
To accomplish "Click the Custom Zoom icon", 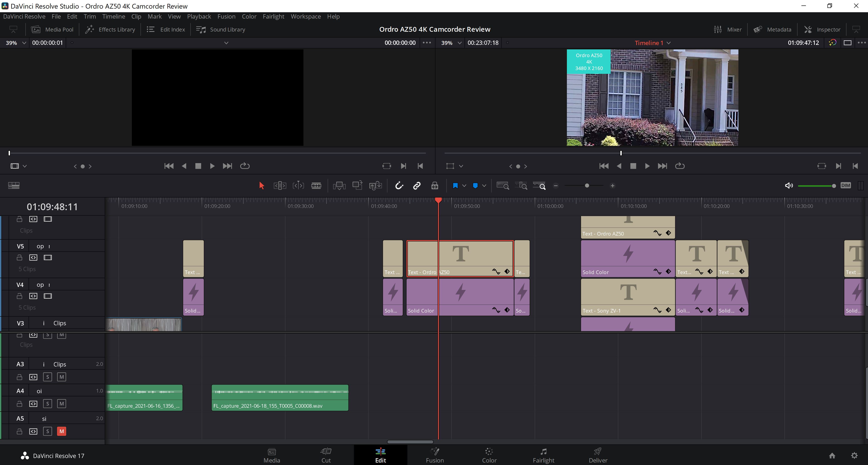I will 539,186.
